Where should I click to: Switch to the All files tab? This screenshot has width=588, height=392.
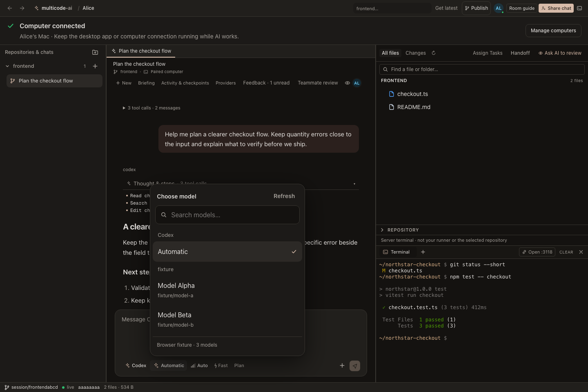coord(390,53)
